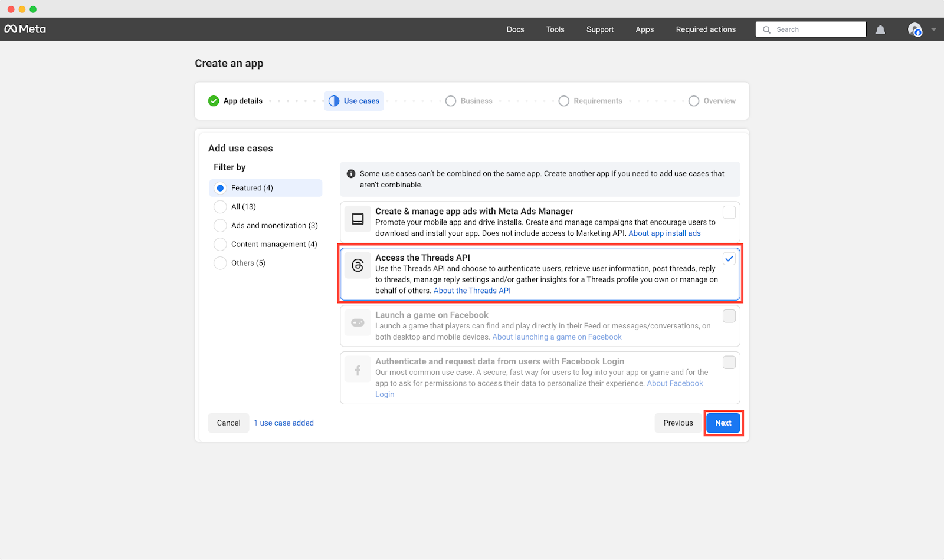
Task: Open notifications via the bell icon
Action: pyautogui.click(x=880, y=29)
